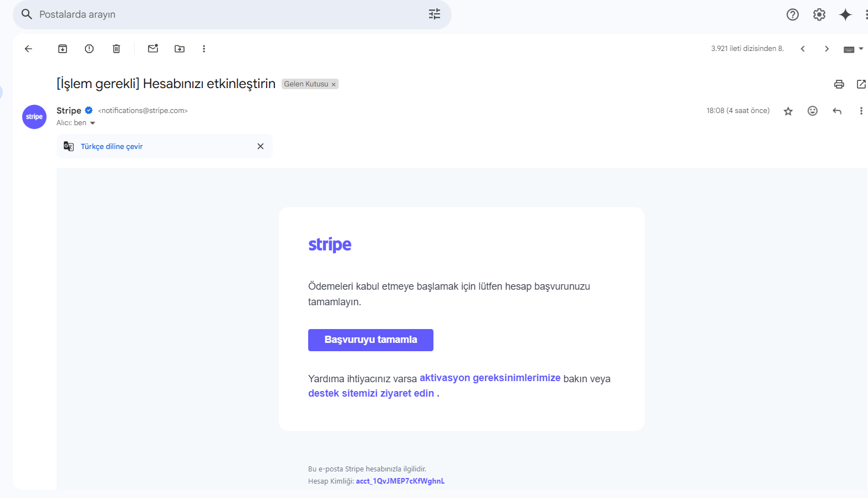Click the timestamp '18:08 (4 saat önce)'
This screenshot has height=498, width=868.
[x=738, y=111]
